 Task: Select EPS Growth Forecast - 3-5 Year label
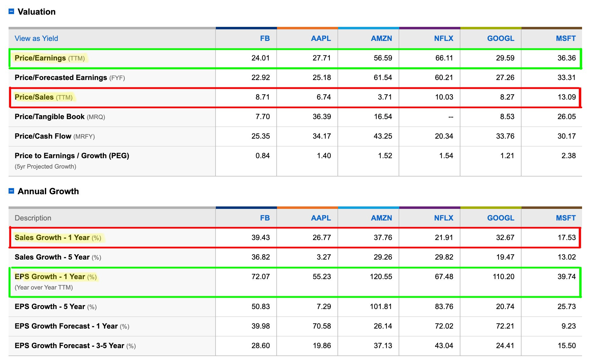[x=75, y=346]
